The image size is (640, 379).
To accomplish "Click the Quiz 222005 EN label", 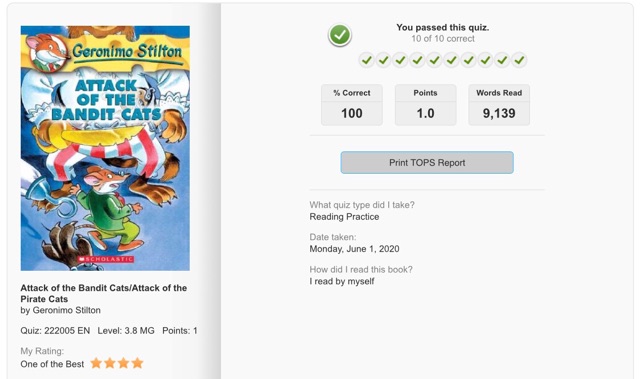I will [x=55, y=330].
